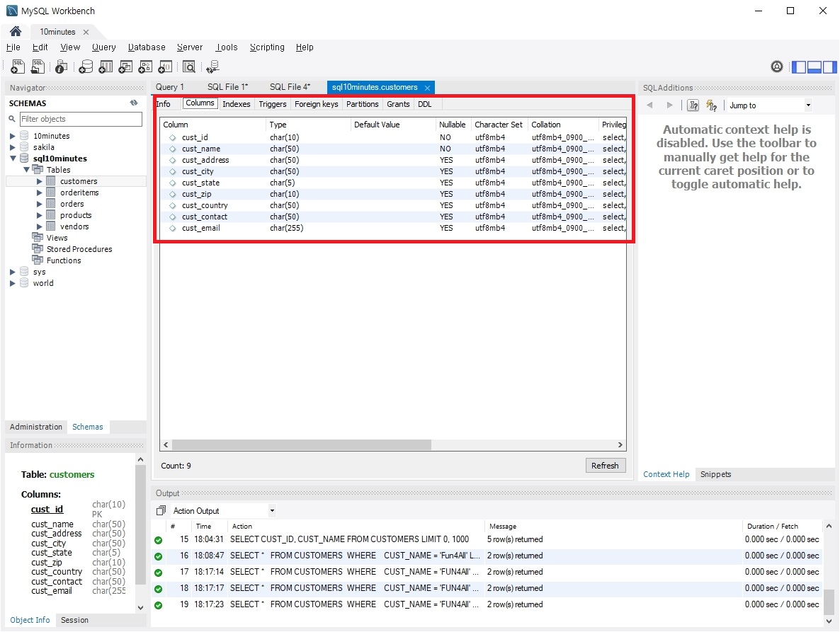Open the Administration tab in Navigator
The image size is (840, 632).
[36, 427]
